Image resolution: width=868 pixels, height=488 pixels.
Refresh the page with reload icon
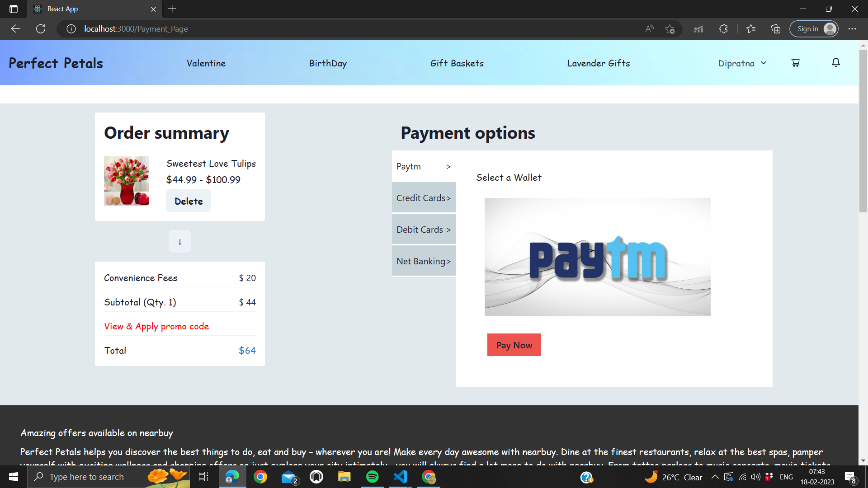[x=41, y=29]
